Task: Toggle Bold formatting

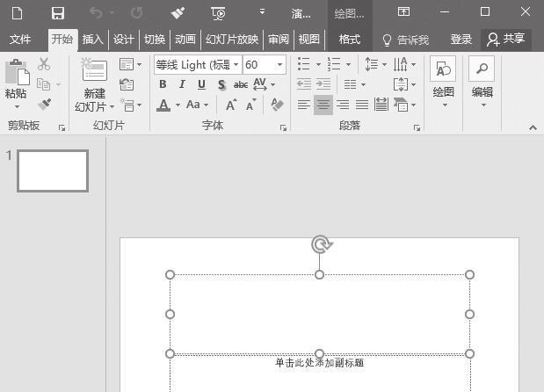Action: 163,84
